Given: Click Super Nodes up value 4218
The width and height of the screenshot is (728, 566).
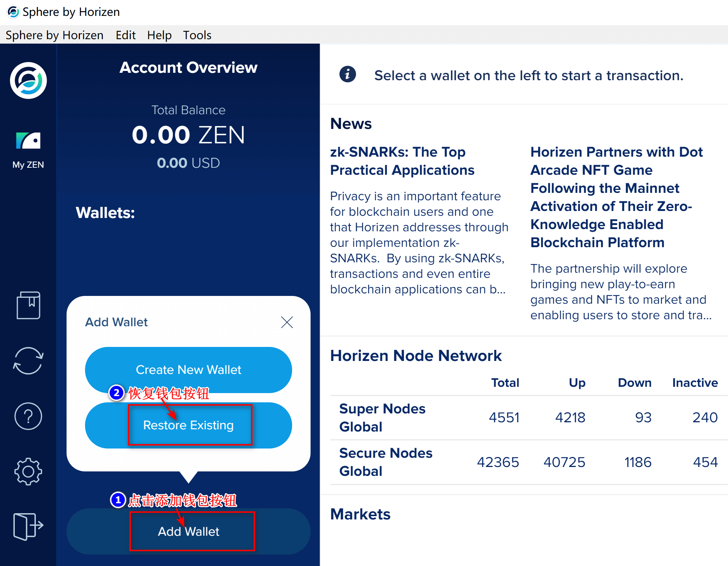Looking at the screenshot, I should tap(570, 418).
